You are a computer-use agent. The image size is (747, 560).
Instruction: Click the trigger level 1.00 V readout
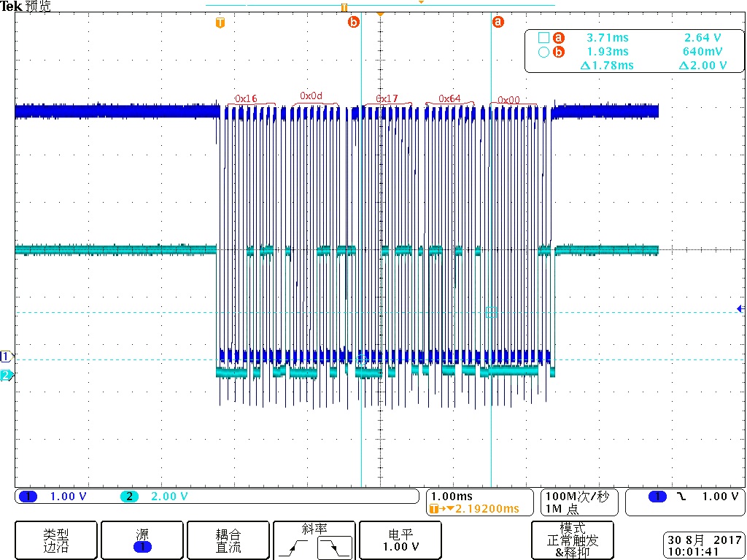[x=721, y=497]
